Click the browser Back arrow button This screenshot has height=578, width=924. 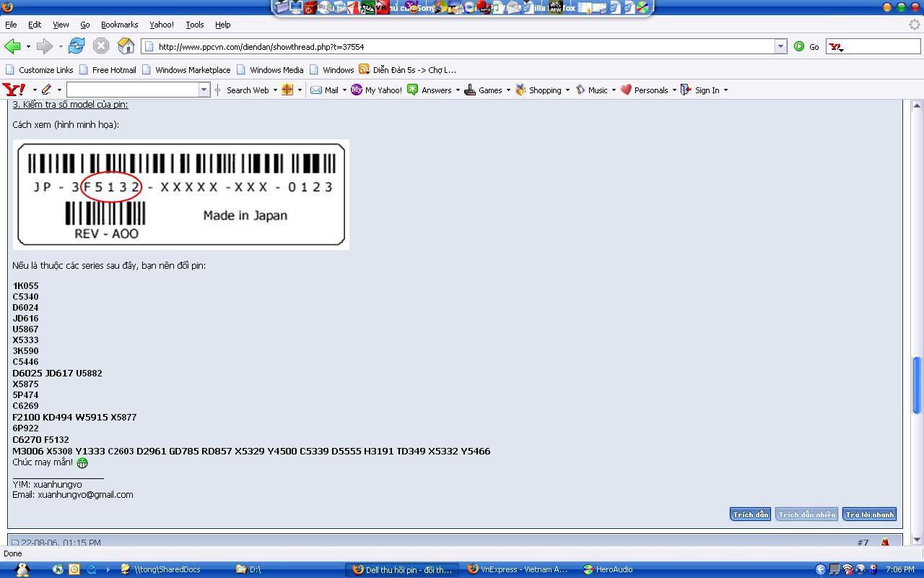pyautogui.click(x=12, y=46)
